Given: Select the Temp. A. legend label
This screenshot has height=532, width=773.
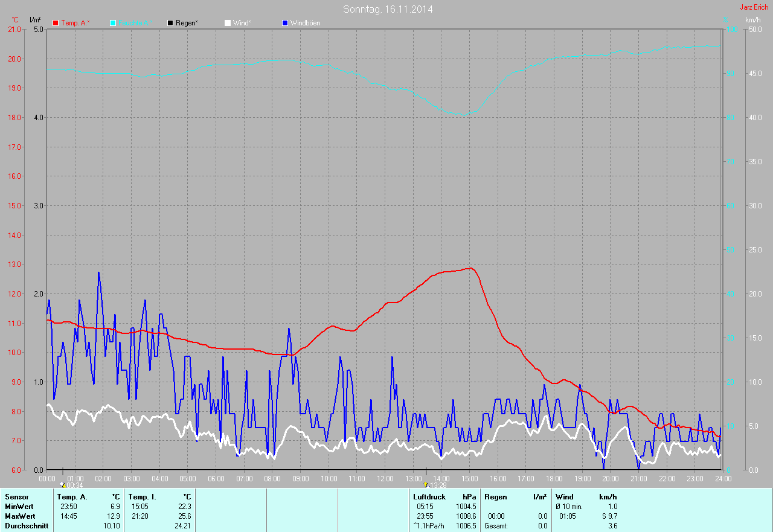Looking at the screenshot, I should pos(75,23).
